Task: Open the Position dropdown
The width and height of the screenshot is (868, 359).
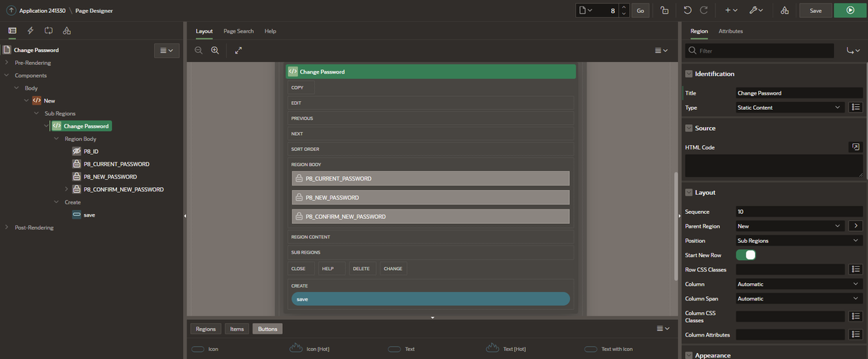Action: tap(799, 241)
